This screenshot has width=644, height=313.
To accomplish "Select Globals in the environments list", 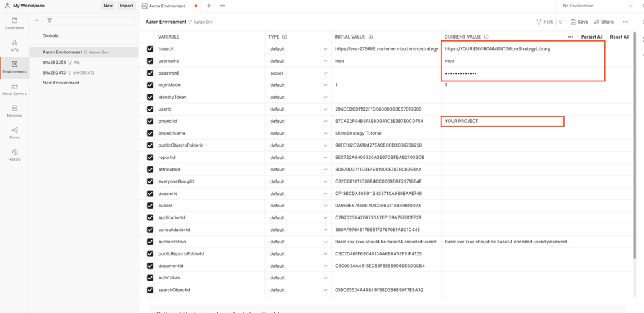I will tap(50, 36).
